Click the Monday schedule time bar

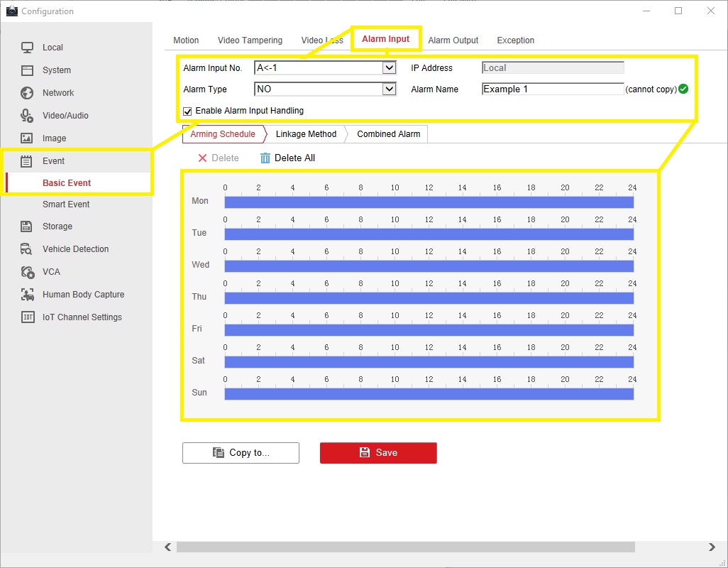(x=429, y=202)
